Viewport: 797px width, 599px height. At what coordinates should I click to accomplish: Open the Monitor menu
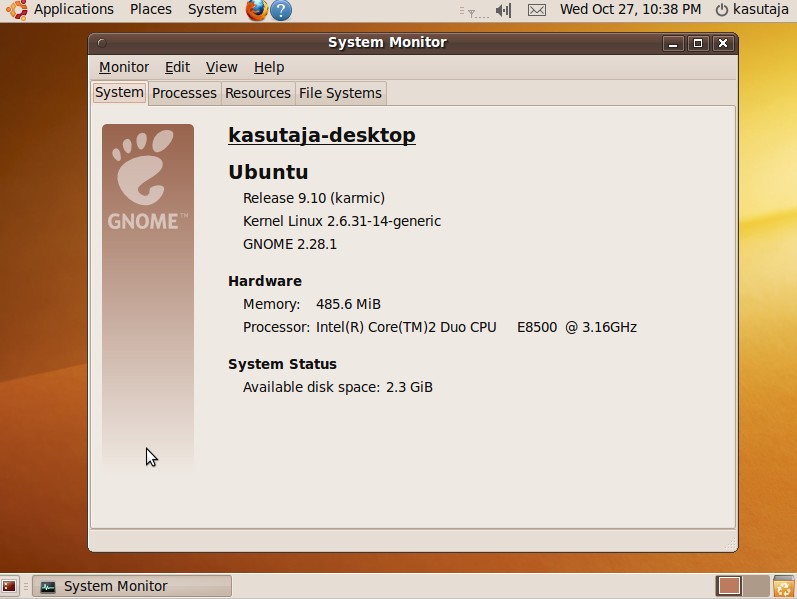pyautogui.click(x=124, y=67)
